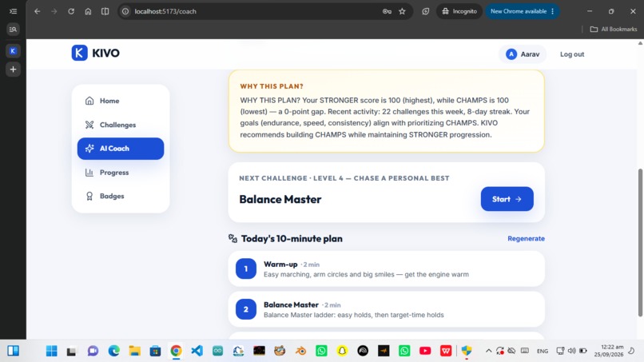Image resolution: width=644 pixels, height=362 pixels.
Task: Open the Home sidebar item
Action: pyautogui.click(x=121, y=101)
